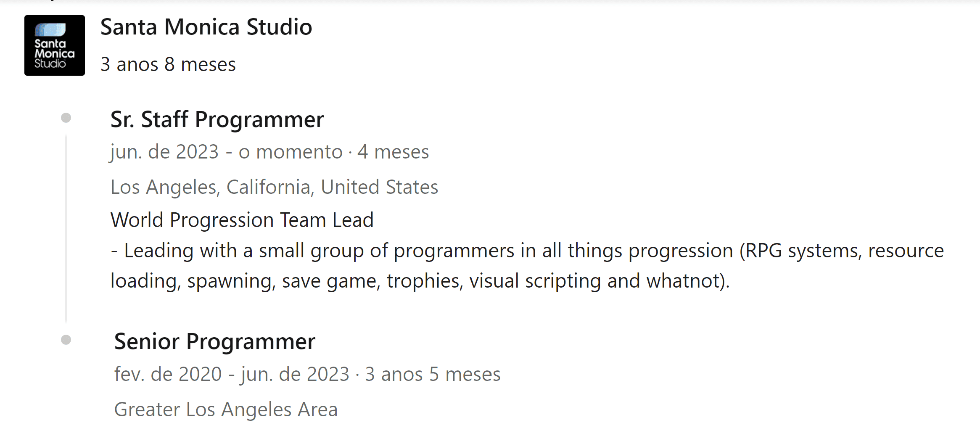
Task: Select the Senior Programmer job title
Action: click(x=214, y=341)
